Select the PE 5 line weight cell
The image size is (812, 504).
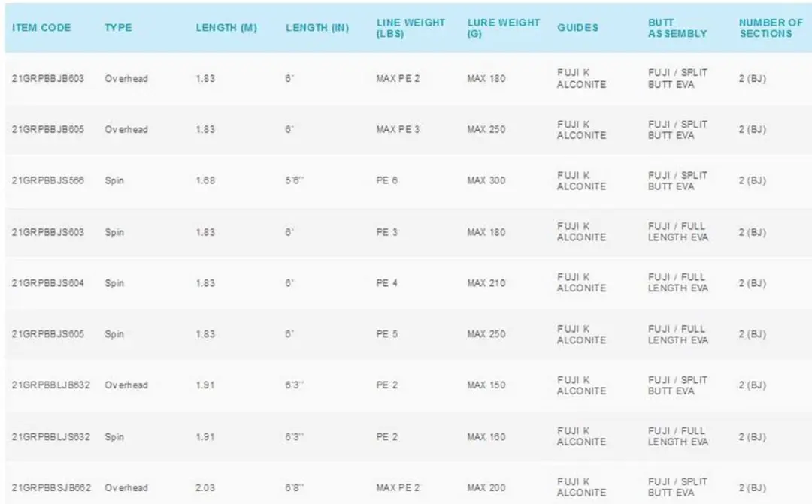[387, 334]
